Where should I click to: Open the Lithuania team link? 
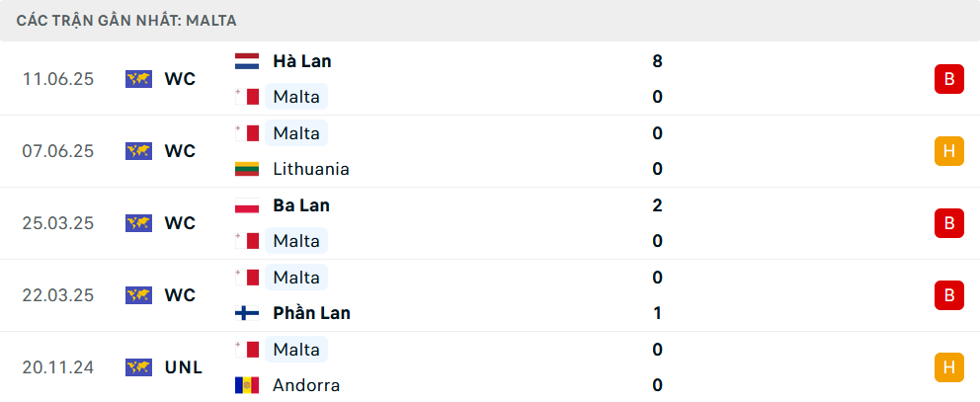point(310,169)
